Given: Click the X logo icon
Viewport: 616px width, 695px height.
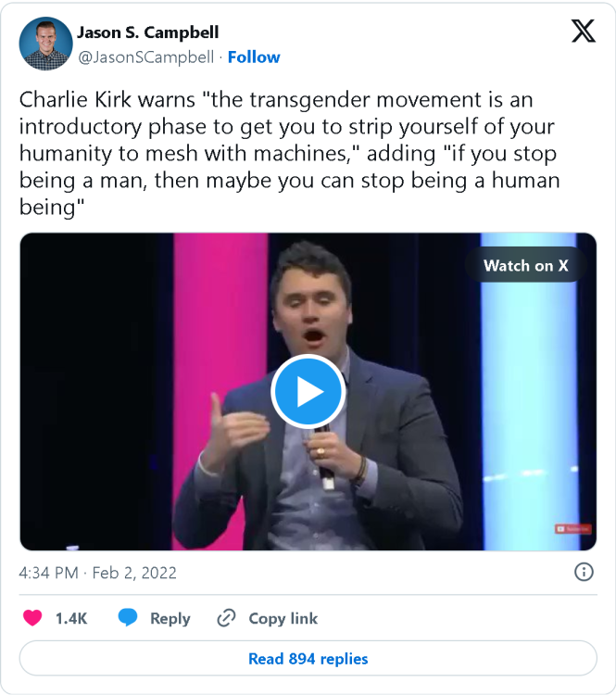Looking at the screenshot, I should pos(584,31).
